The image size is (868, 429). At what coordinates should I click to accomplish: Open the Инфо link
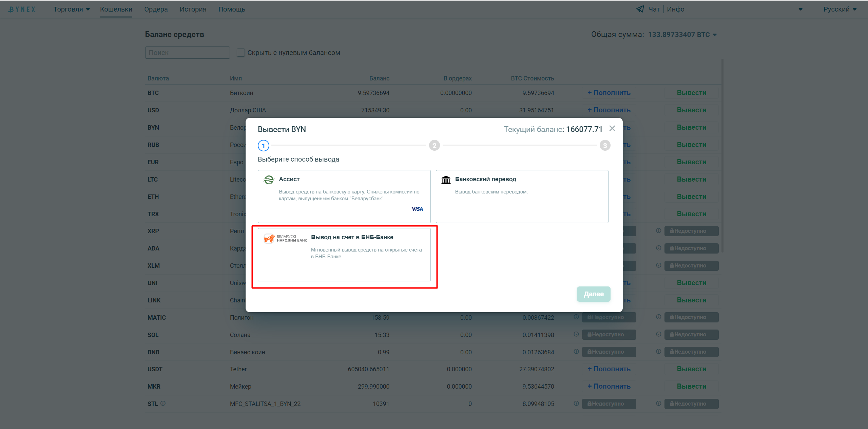point(676,9)
